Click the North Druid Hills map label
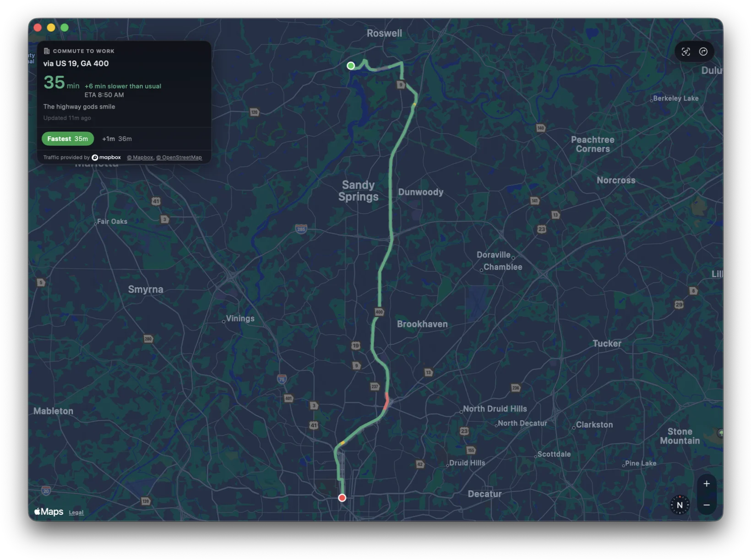The height and width of the screenshot is (560, 751). coord(495,409)
